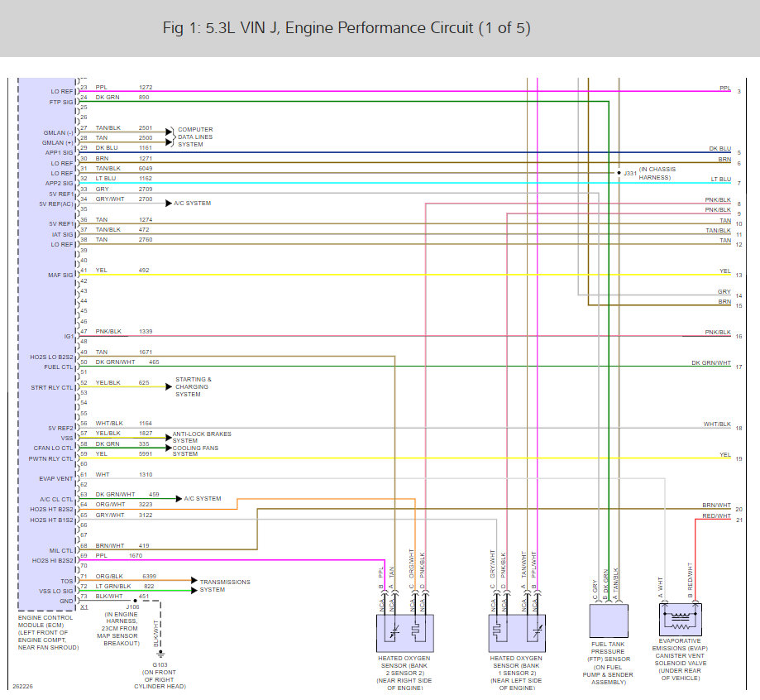
Task: Click the '(IN CHASSIS HARNESS)' note
Action: tap(657, 173)
